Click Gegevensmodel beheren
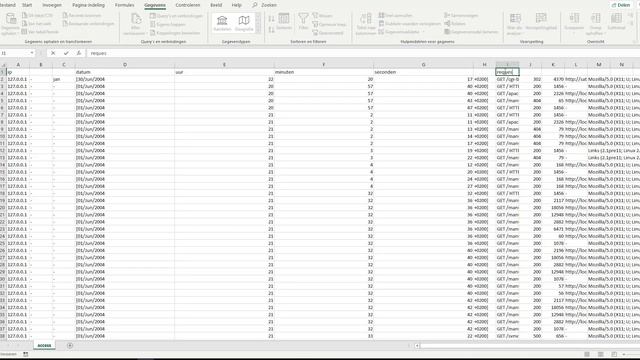Viewport: 640px width, 360px height. coord(471,32)
